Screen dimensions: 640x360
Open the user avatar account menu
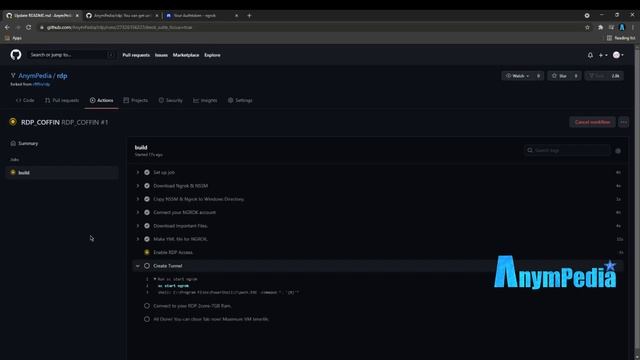(618, 55)
